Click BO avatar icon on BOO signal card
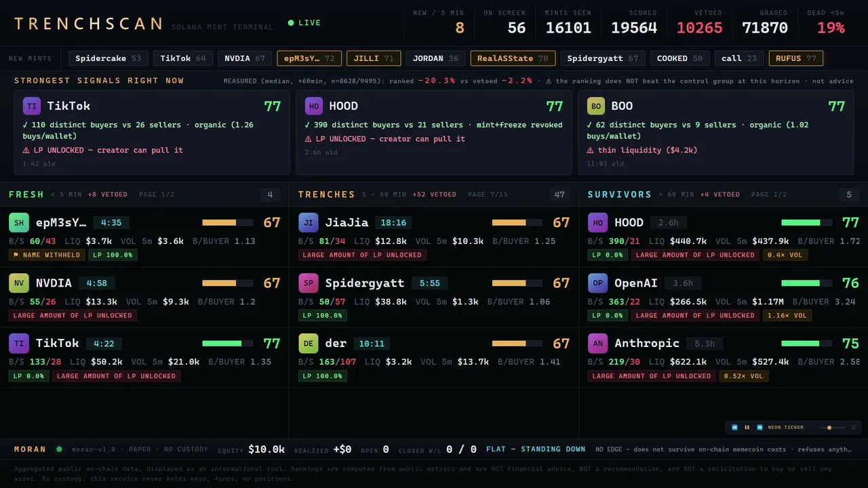 pos(596,106)
